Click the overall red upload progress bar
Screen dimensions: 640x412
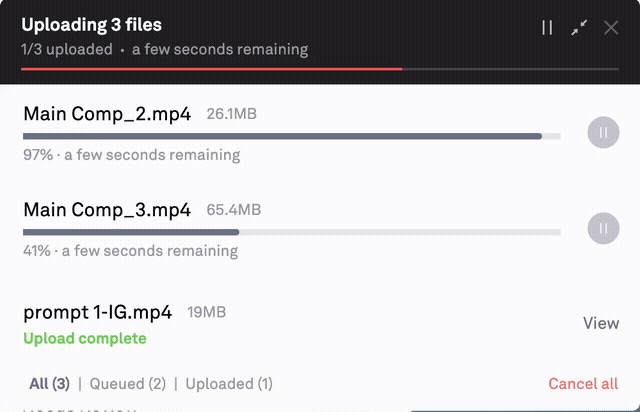[x=210, y=69]
